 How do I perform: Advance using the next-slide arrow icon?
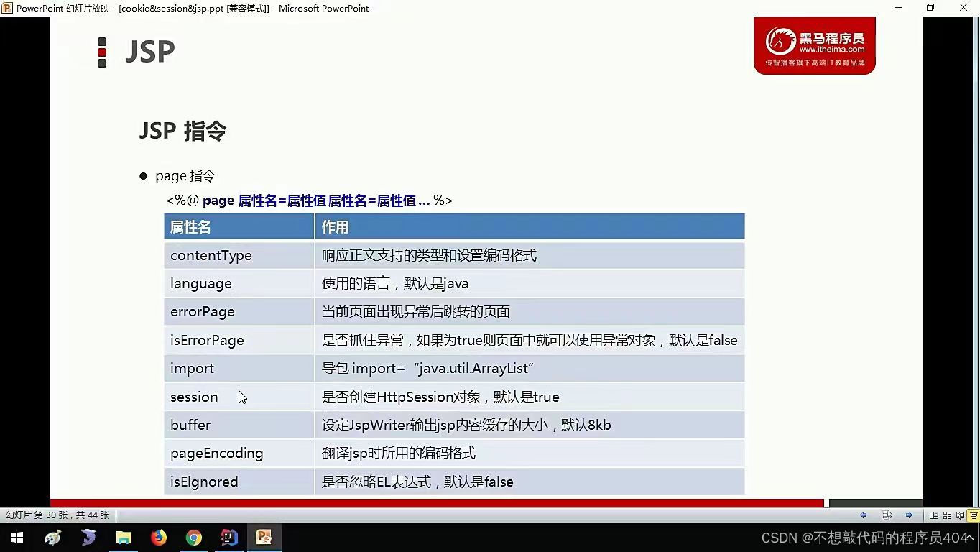pos(908,515)
